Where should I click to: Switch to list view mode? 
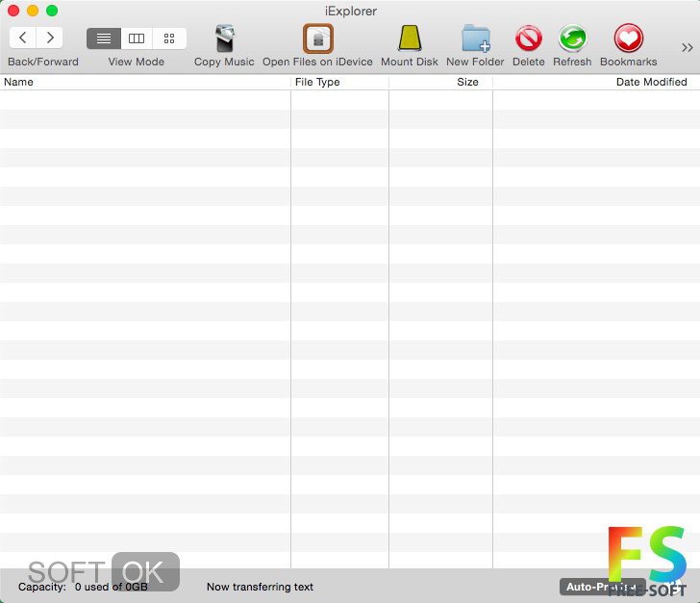pyautogui.click(x=104, y=38)
